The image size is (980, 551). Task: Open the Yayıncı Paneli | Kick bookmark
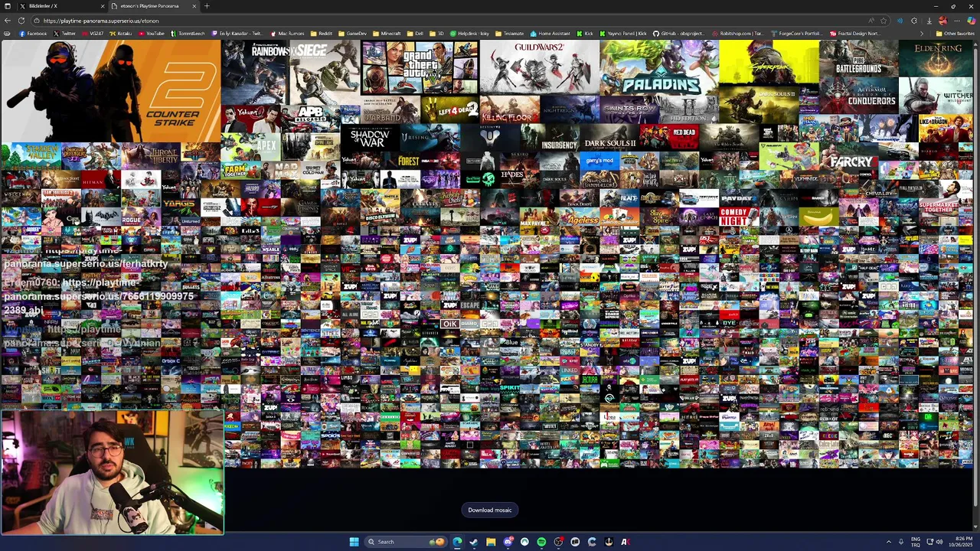622,34
